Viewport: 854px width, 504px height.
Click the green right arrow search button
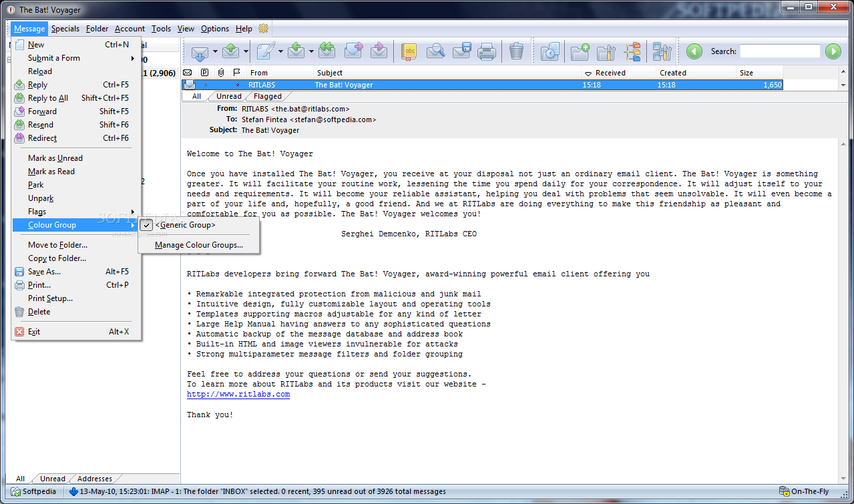[x=833, y=51]
